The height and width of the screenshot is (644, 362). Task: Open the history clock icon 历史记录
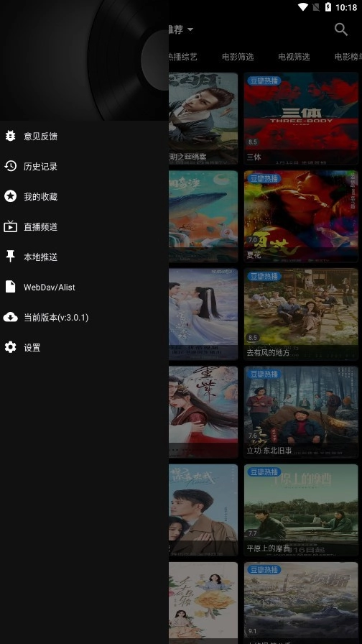[x=10, y=166]
